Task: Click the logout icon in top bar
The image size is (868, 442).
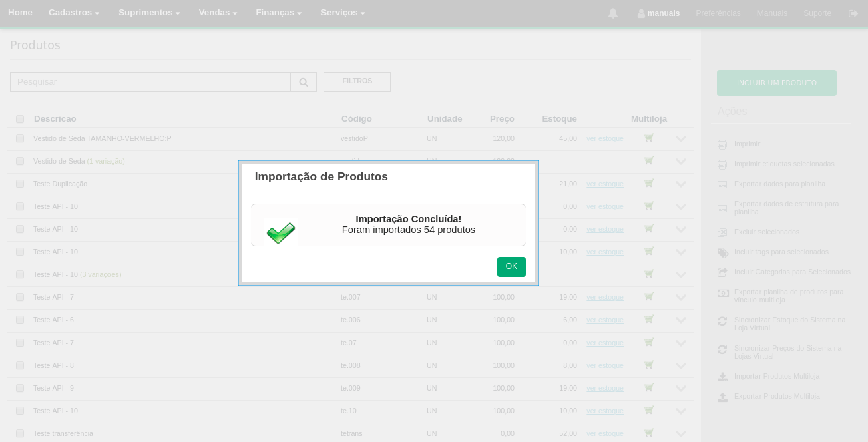Action: tap(853, 13)
